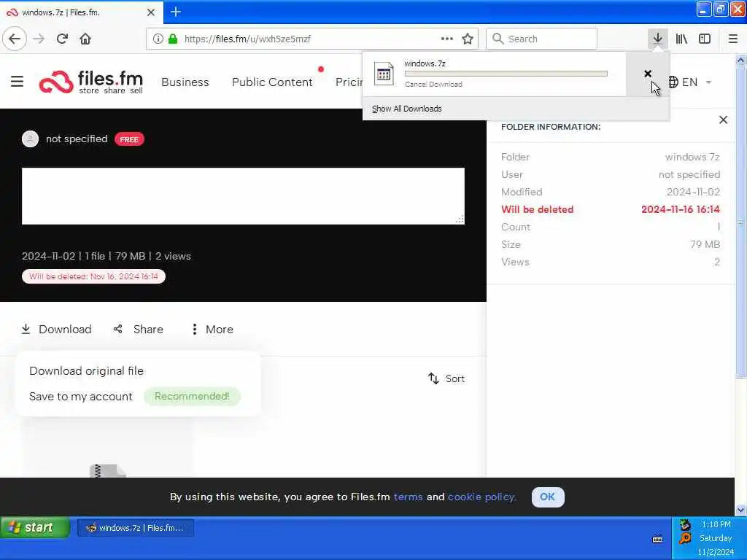Click the Download button

(56, 330)
